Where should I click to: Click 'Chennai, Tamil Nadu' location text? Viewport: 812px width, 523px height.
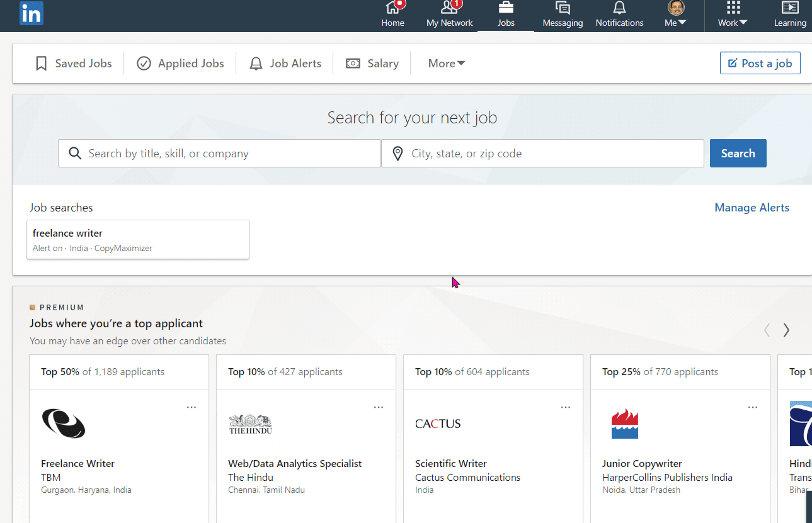(x=266, y=490)
